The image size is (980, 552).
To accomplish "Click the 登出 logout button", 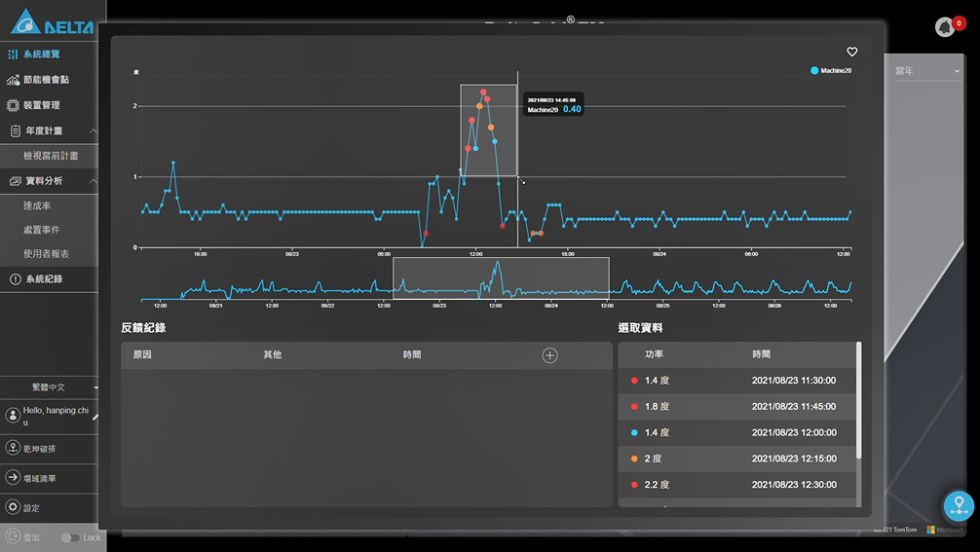I will (x=23, y=537).
